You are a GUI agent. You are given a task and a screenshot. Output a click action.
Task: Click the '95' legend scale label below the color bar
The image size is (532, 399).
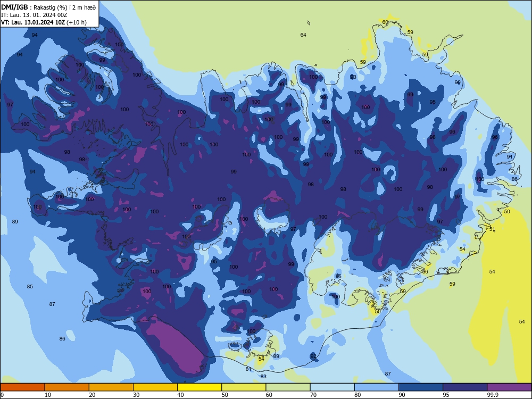pyautogui.click(x=446, y=395)
